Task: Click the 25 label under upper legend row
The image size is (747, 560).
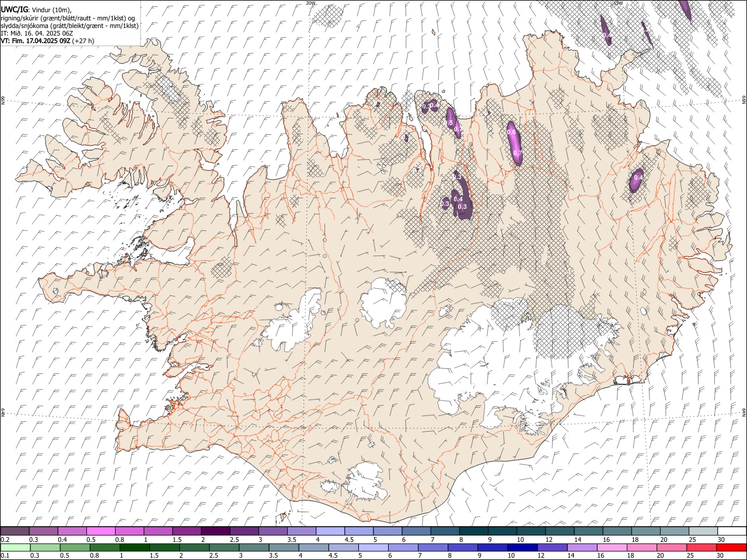Action: pos(692,539)
